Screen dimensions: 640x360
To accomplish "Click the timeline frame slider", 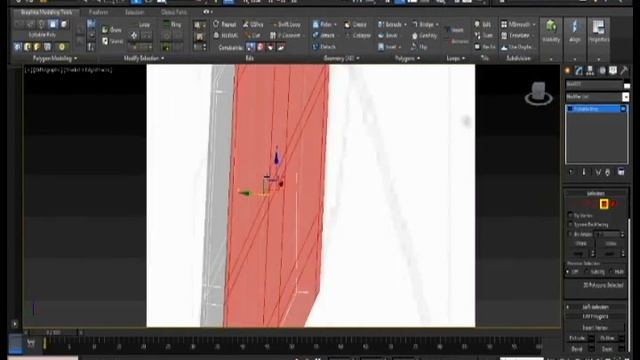I will point(53,333).
